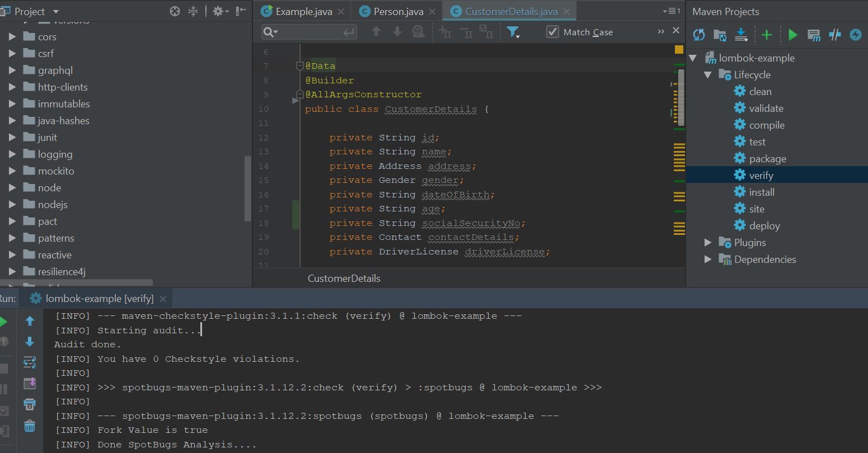
Task: Toggle Skip Tests mode lightning icon
Action: [x=856, y=35]
